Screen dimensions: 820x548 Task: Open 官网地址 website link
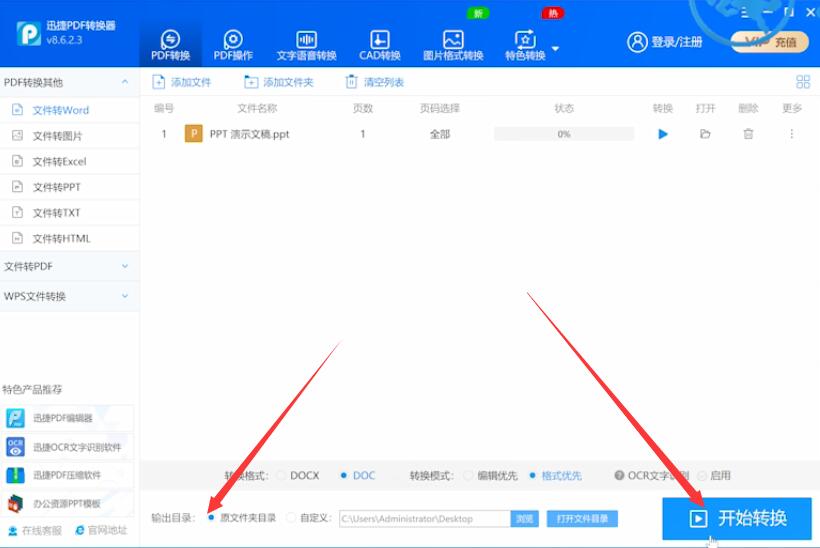[x=101, y=530]
